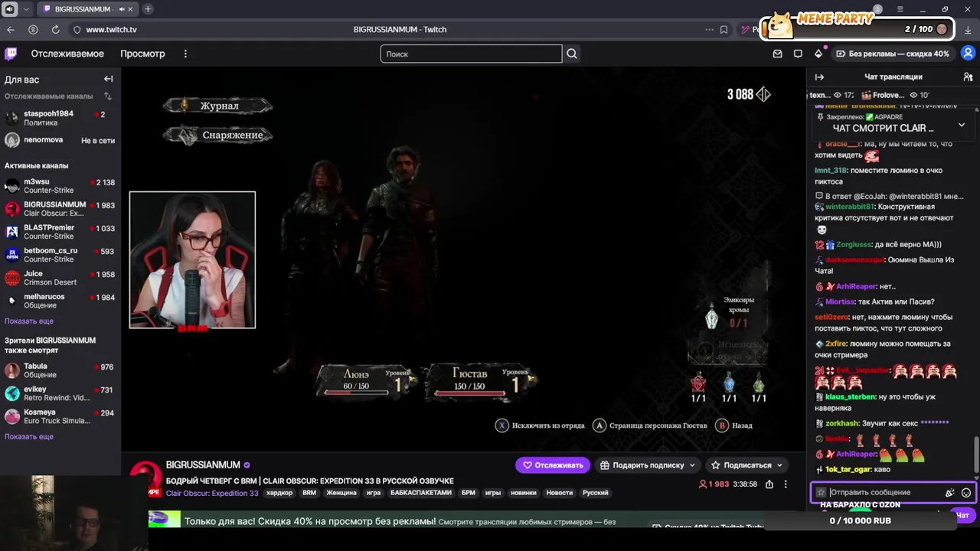Open m3wsu Counter-Strike channel
The image size is (980, 551).
click(60, 186)
